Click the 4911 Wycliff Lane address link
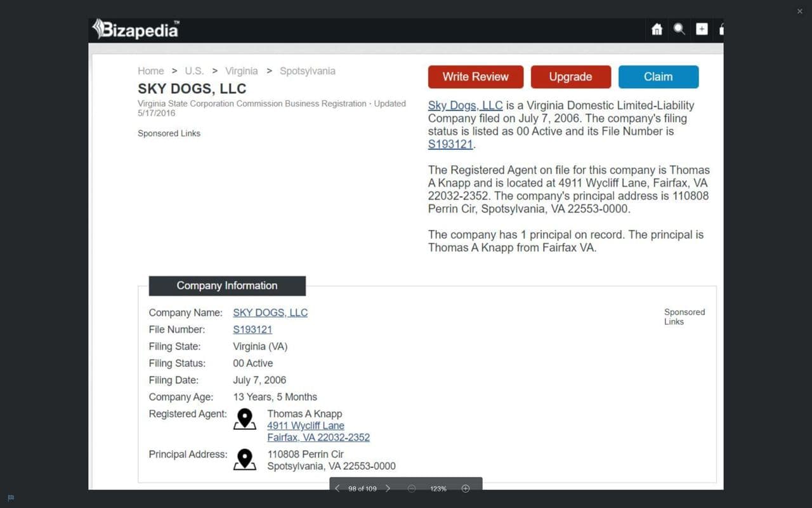 tap(306, 425)
